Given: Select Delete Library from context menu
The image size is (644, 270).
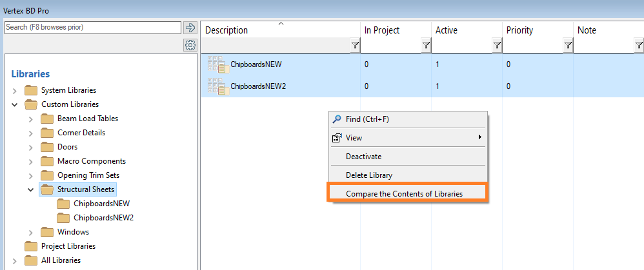Looking at the screenshot, I should click(368, 175).
